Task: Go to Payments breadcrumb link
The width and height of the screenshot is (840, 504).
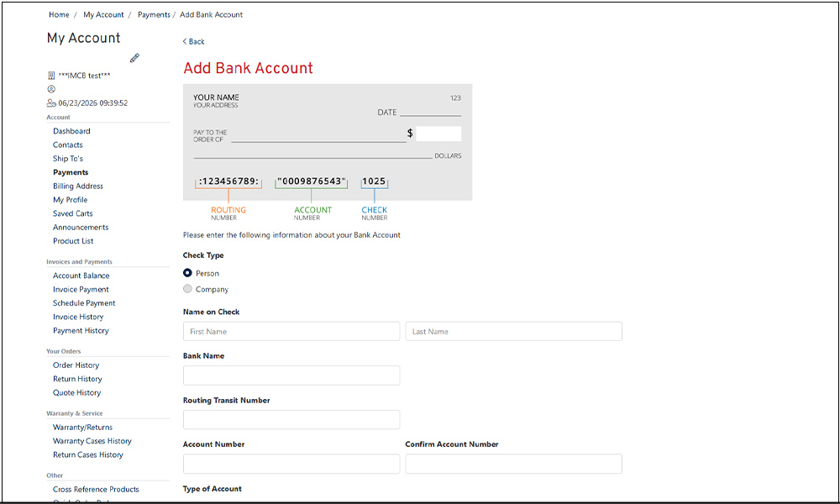Action: (154, 14)
